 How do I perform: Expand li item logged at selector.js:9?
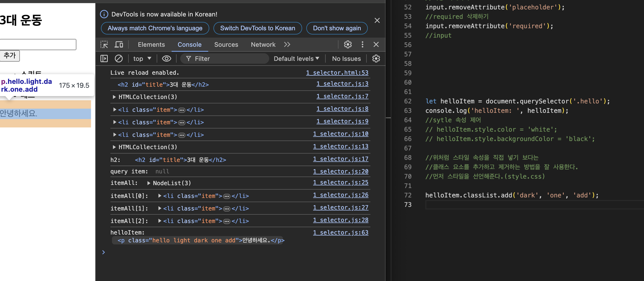point(115,122)
